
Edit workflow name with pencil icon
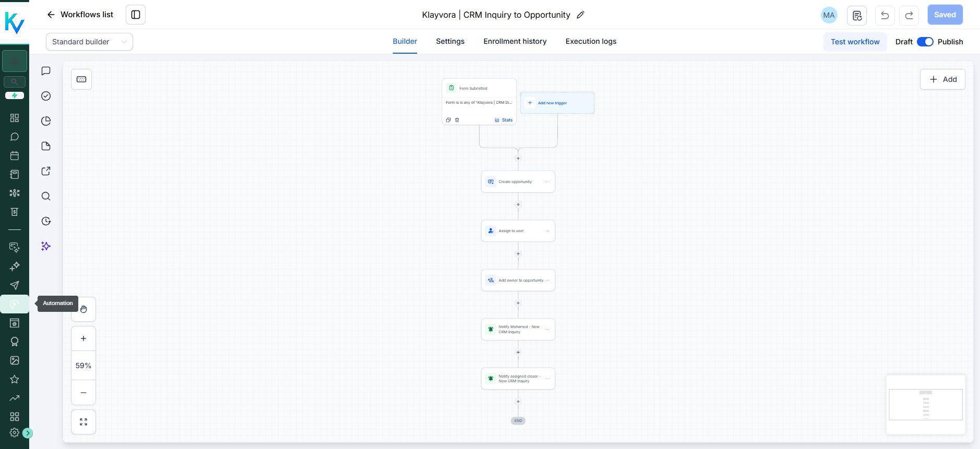point(580,15)
